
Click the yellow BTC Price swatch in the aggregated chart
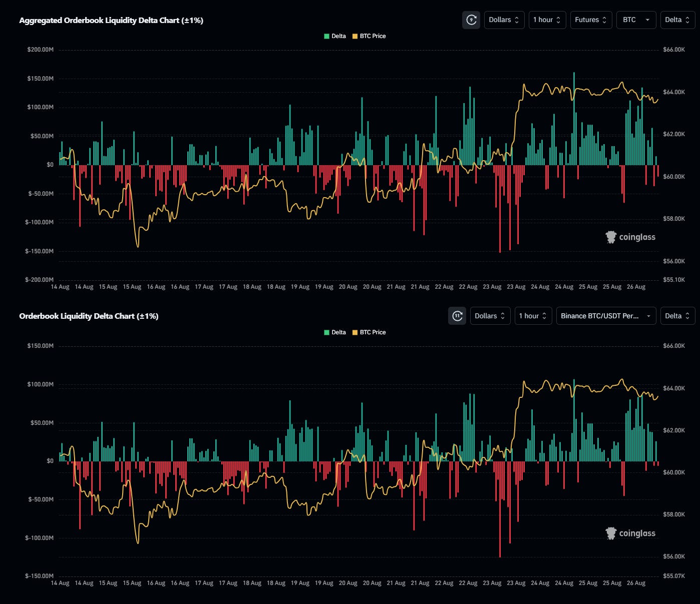[x=355, y=36]
